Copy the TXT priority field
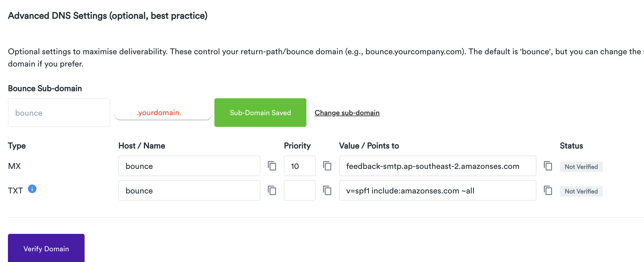This screenshot has width=644, height=262. tap(327, 190)
